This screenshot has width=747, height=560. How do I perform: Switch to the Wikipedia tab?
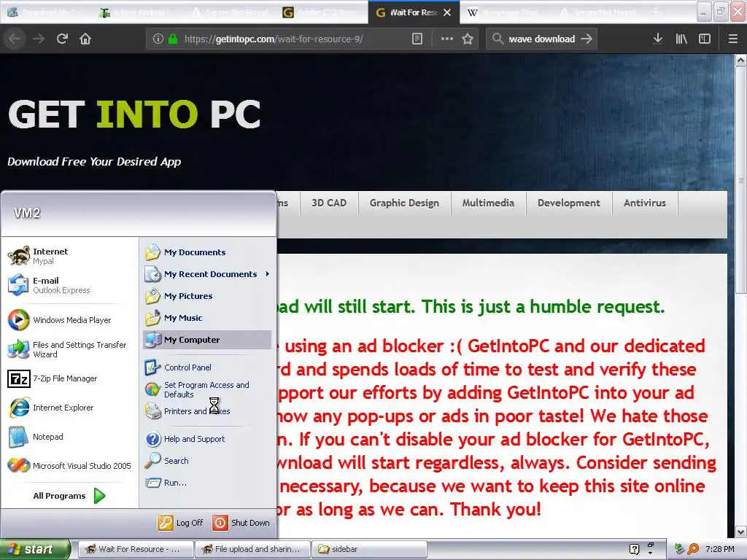point(505,12)
